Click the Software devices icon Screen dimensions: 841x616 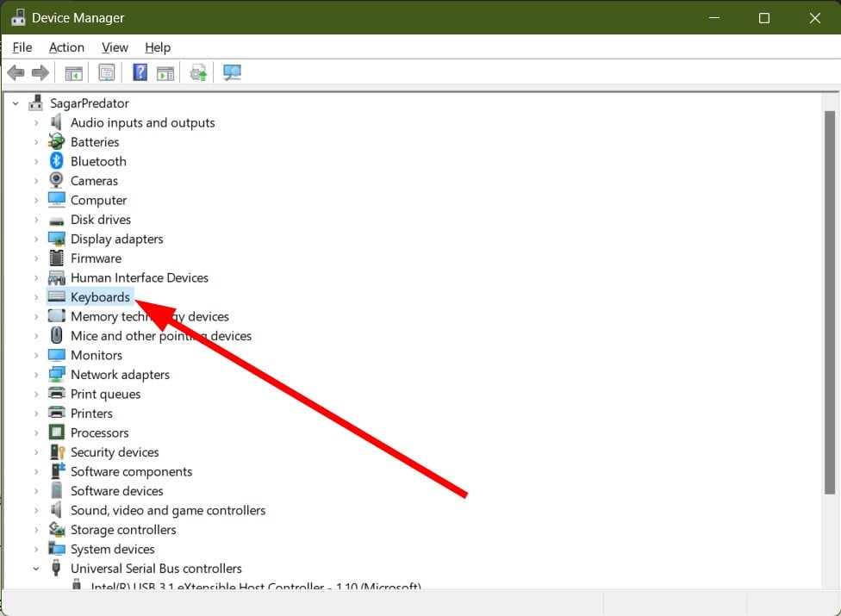(56, 490)
